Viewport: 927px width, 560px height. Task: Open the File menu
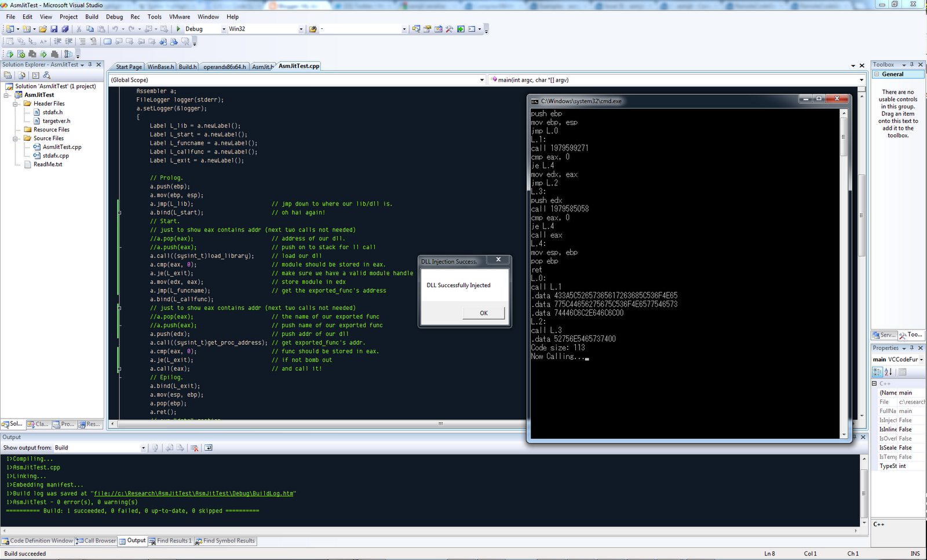[10, 17]
